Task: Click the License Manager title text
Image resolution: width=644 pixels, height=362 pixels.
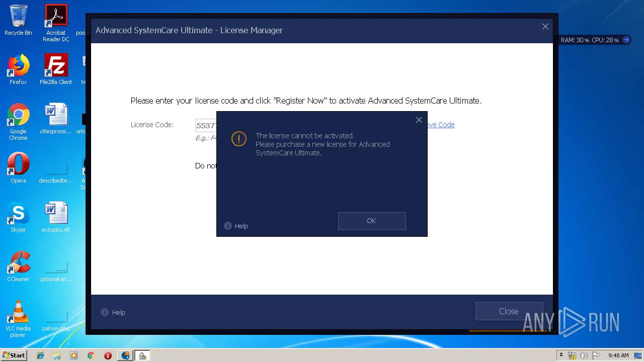Action: (189, 30)
